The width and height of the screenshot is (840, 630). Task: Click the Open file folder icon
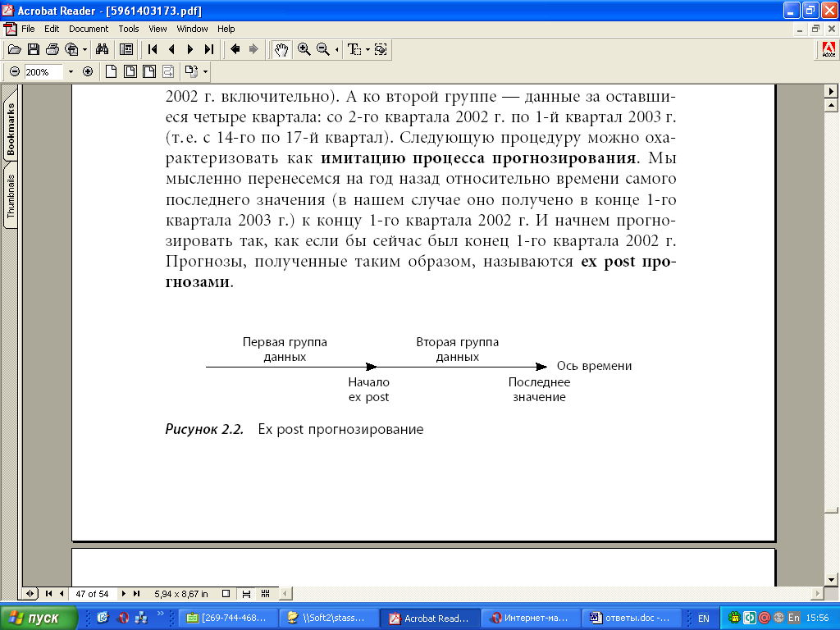(15, 50)
